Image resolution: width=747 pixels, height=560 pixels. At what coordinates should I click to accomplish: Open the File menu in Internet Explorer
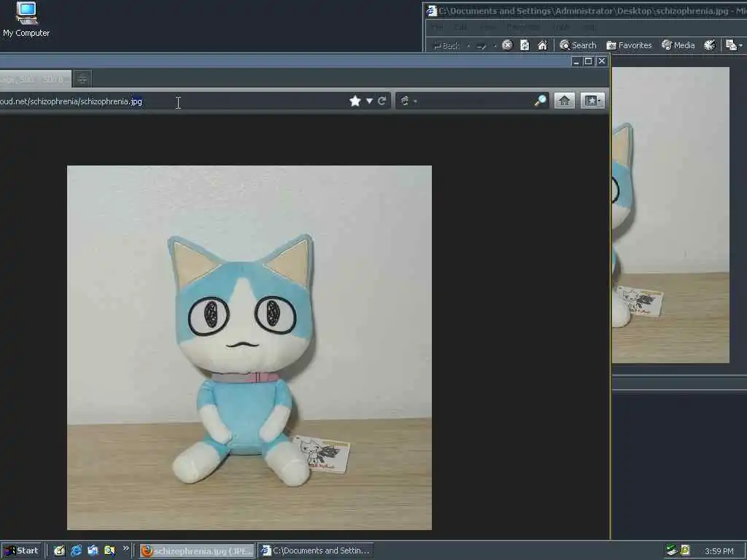coord(437,27)
